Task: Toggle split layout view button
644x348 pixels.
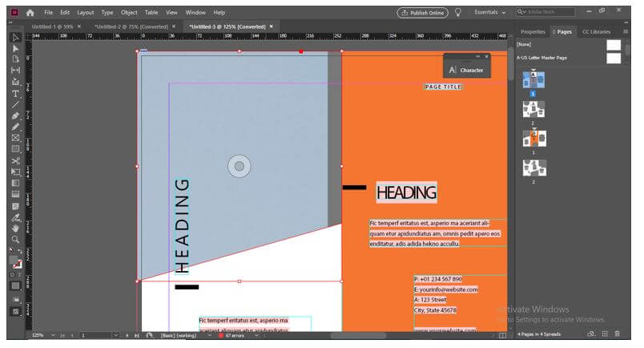Action: pyautogui.click(x=502, y=336)
